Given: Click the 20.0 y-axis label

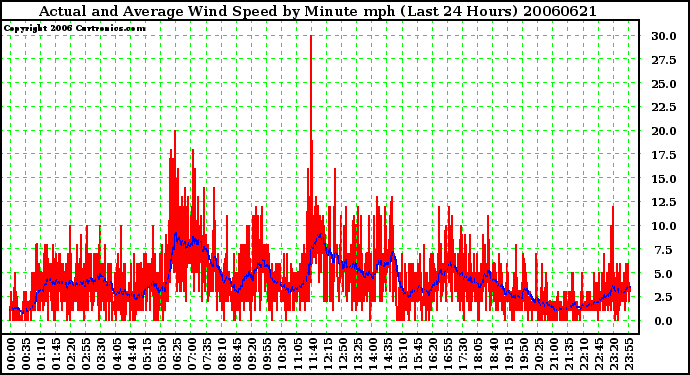Looking at the screenshot, I should (x=664, y=131).
